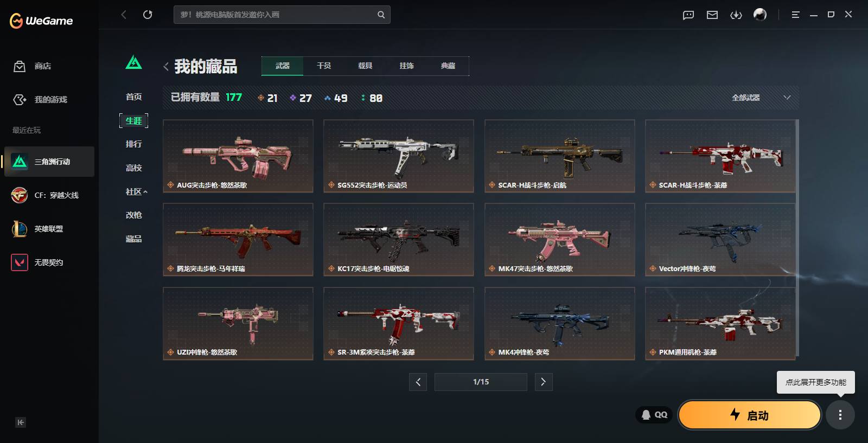This screenshot has height=443, width=868.
Task: Click the QQ login button
Action: 654,415
